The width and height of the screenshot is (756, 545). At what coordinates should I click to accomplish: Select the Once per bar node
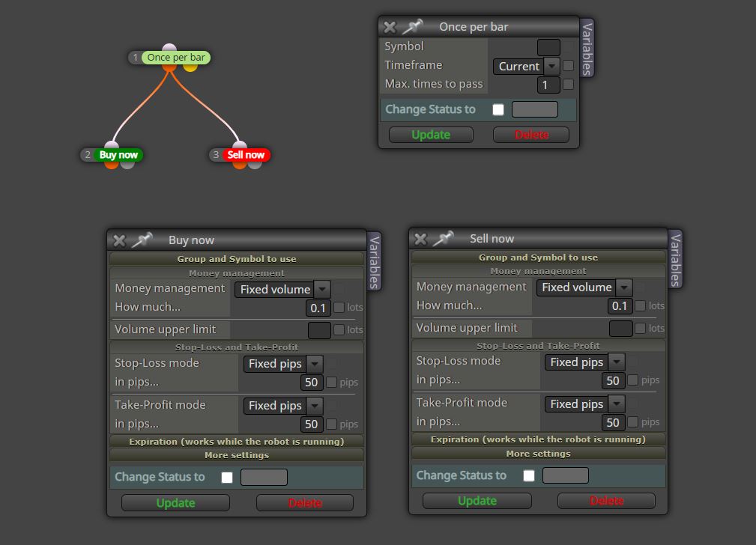pyautogui.click(x=176, y=58)
